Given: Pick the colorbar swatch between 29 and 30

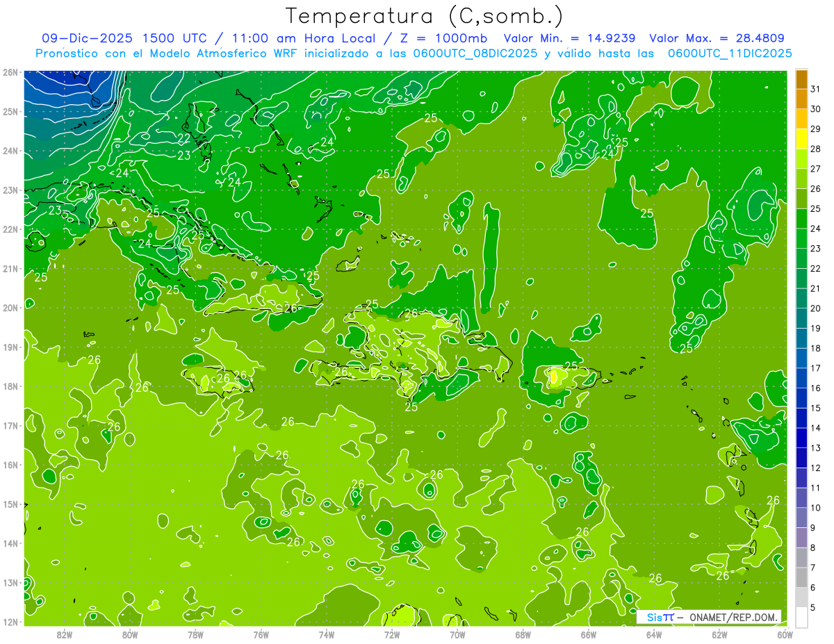Looking at the screenshot, I should [x=801, y=119].
